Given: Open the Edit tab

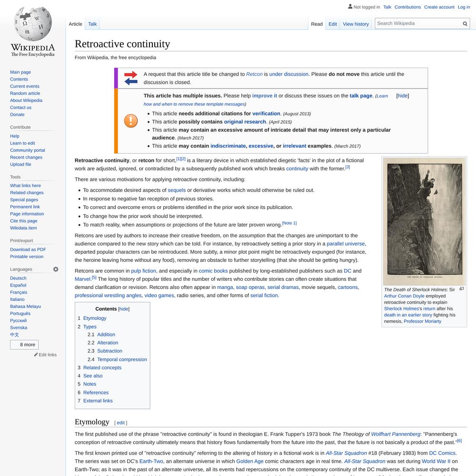Looking at the screenshot, I should (x=332, y=24).
